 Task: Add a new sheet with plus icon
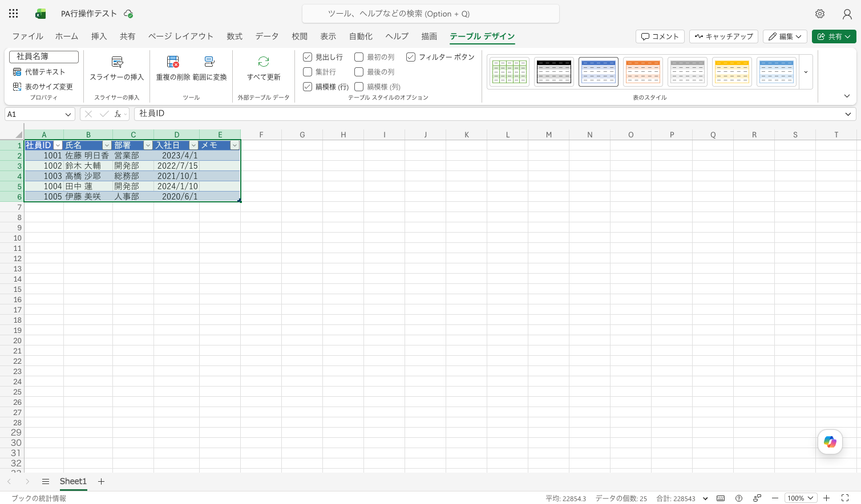pyautogui.click(x=101, y=482)
